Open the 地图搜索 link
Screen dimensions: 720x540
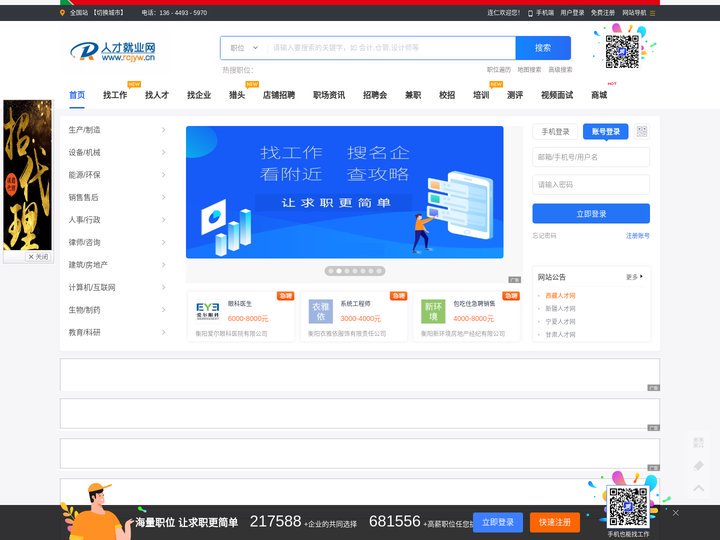[x=529, y=70]
